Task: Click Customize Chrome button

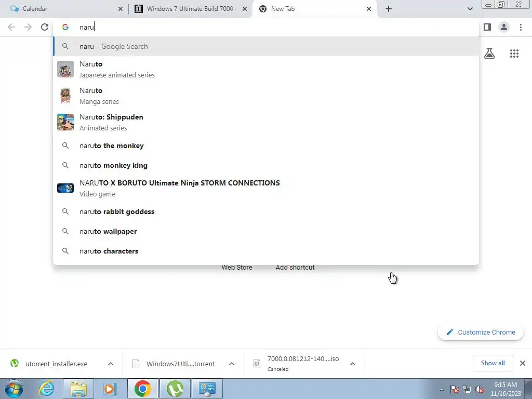Action: 481,332
